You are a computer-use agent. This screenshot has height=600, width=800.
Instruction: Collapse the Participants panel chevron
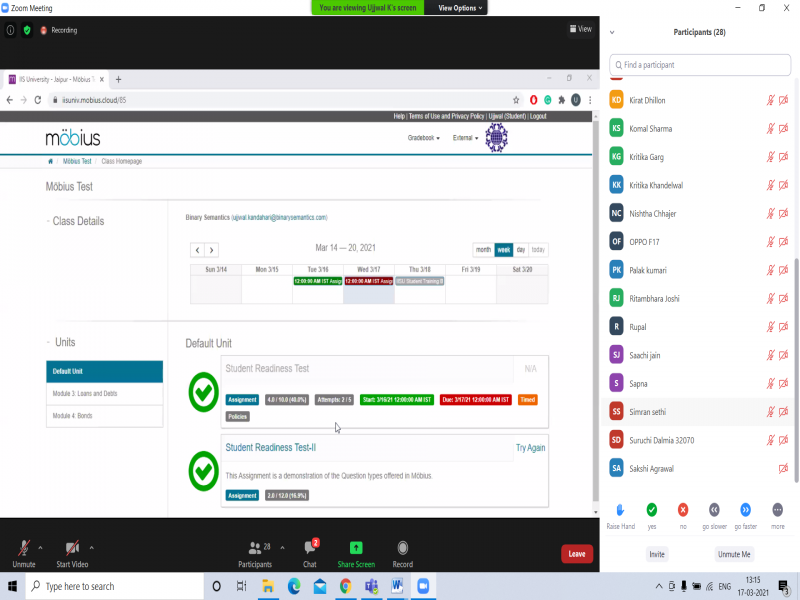coord(612,32)
